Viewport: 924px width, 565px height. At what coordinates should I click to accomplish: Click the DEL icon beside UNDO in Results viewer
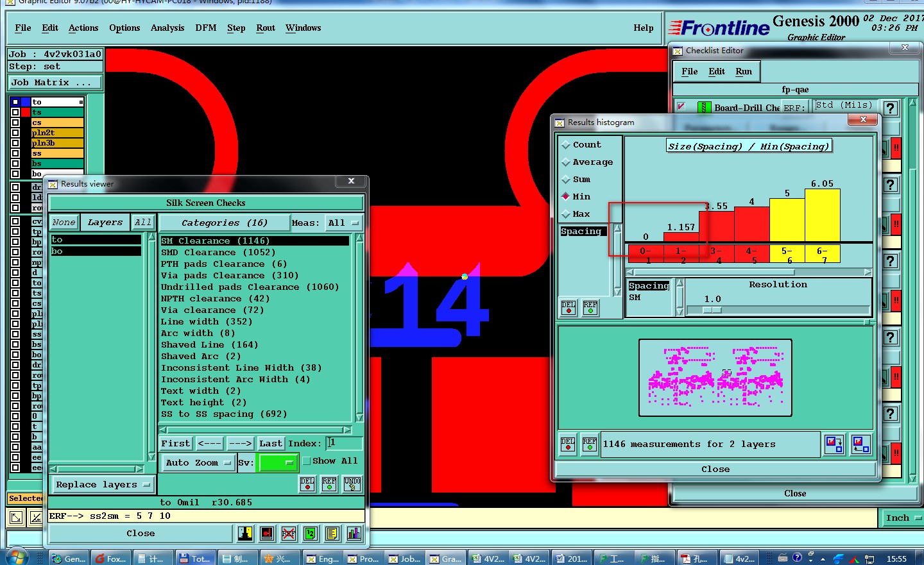(307, 484)
